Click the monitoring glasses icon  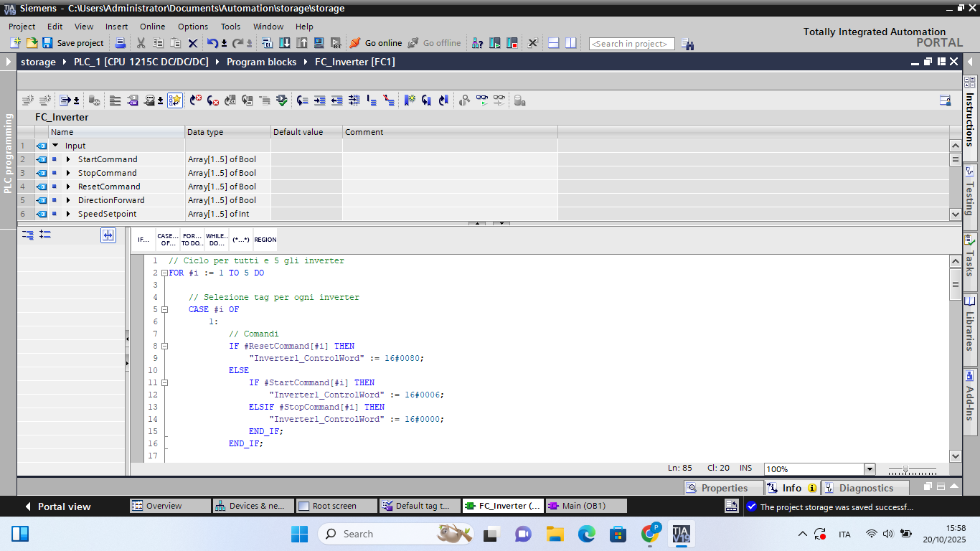pyautogui.click(x=481, y=100)
